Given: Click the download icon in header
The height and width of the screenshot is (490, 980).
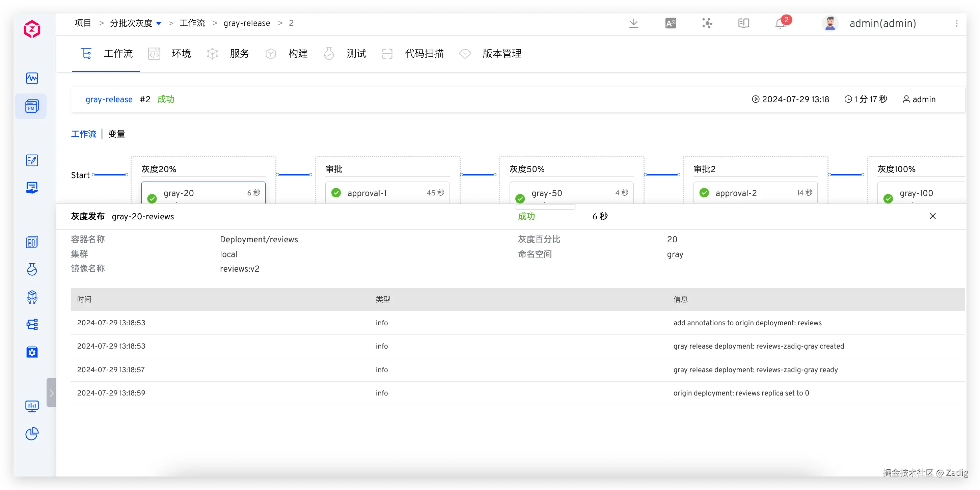Looking at the screenshot, I should tap(633, 23).
